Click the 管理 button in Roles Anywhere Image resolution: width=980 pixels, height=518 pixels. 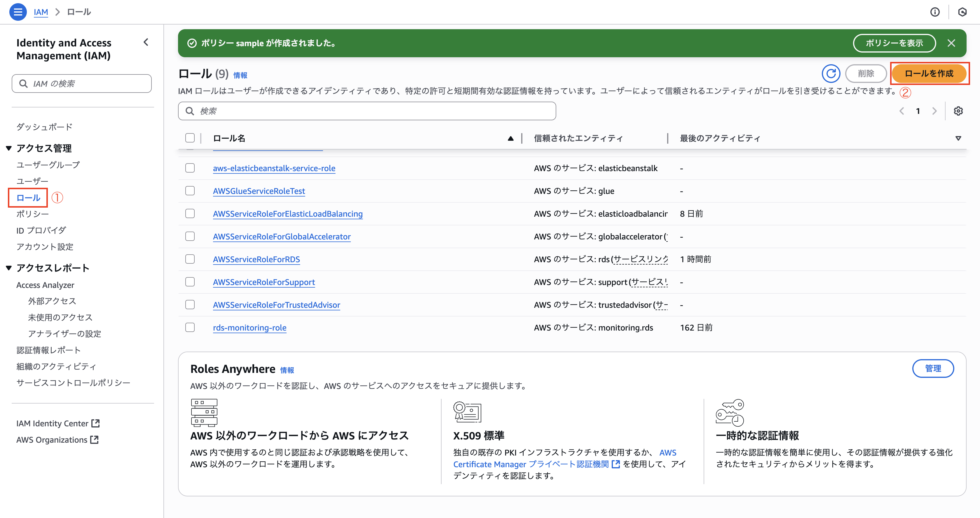tap(933, 368)
